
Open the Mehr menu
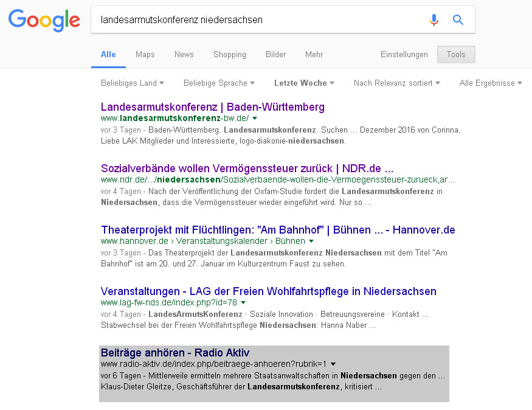point(314,54)
